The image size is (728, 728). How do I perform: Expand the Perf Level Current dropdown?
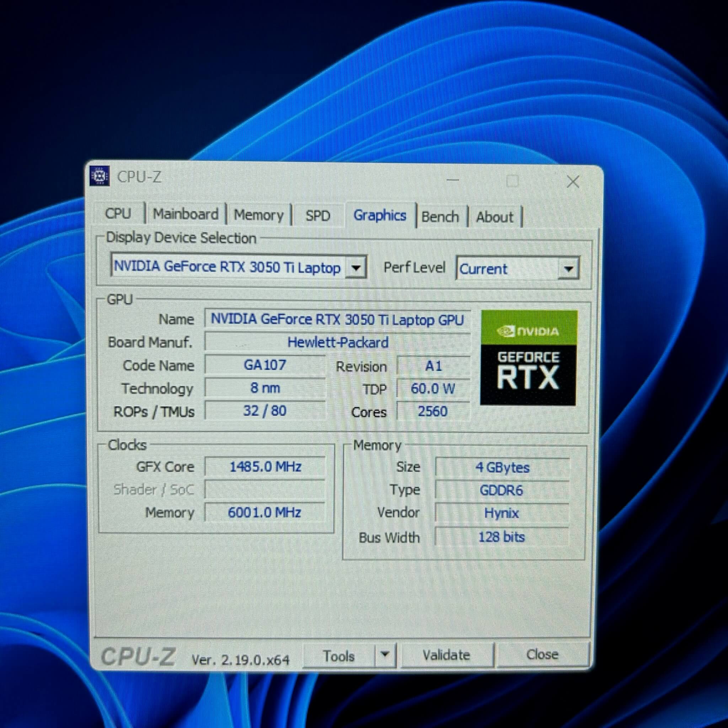point(568,269)
